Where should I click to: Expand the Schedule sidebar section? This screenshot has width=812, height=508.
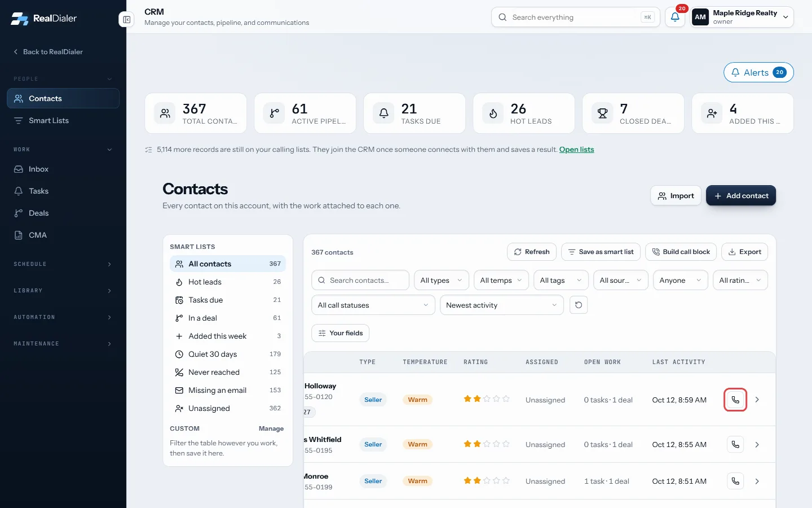[x=63, y=264]
